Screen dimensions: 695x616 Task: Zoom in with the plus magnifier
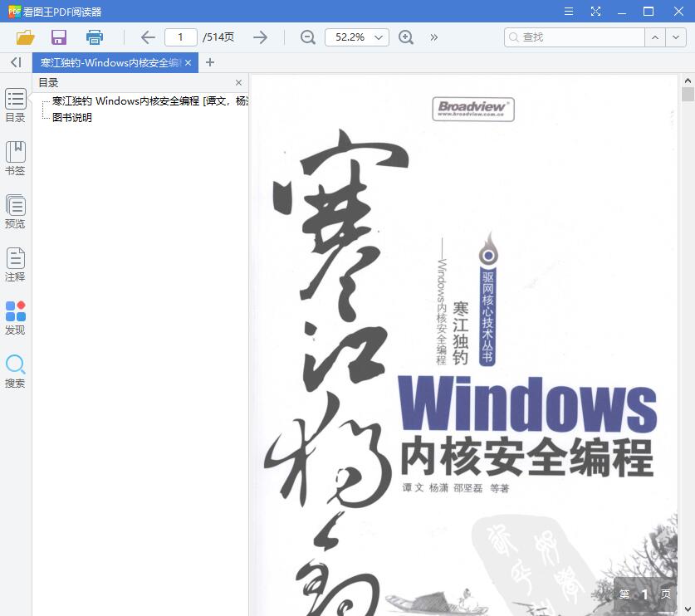click(x=406, y=37)
